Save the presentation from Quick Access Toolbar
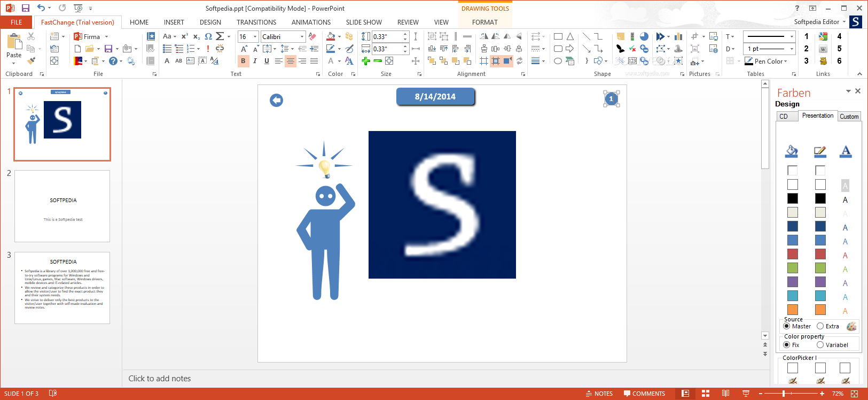This screenshot has width=868, height=400. click(25, 8)
